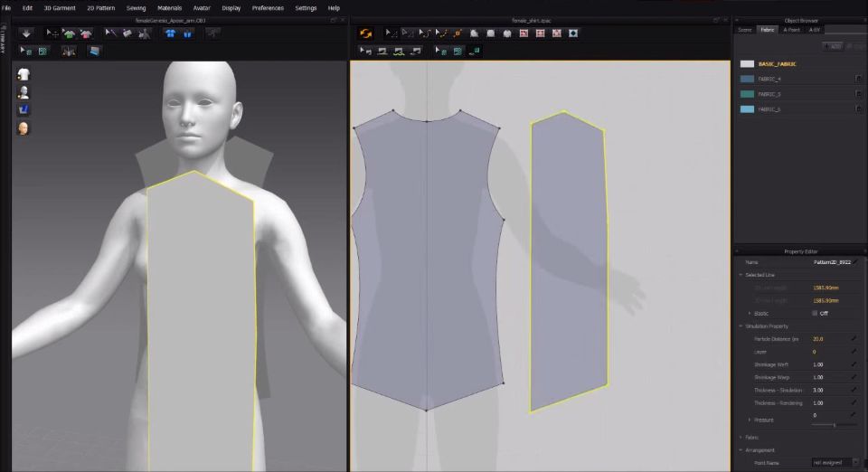Select the Dart tool icon
This screenshot has height=472, width=868.
pyautogui.click(x=573, y=33)
